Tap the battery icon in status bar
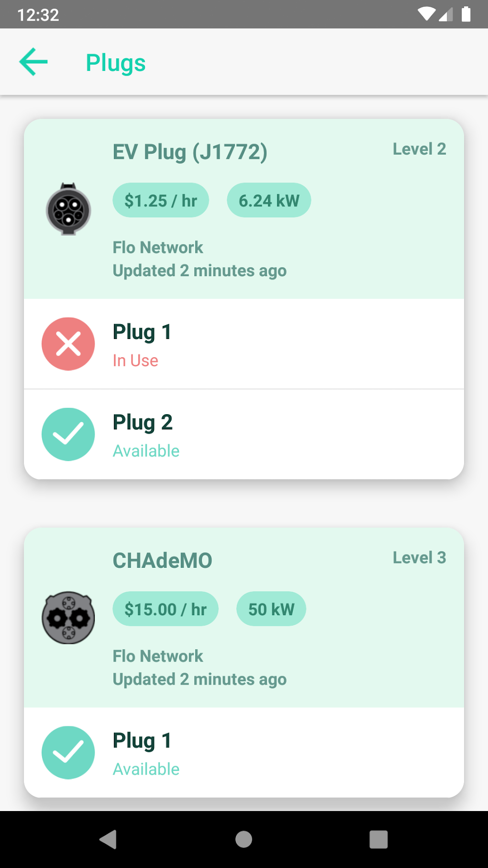The image size is (488, 868). 466,14
